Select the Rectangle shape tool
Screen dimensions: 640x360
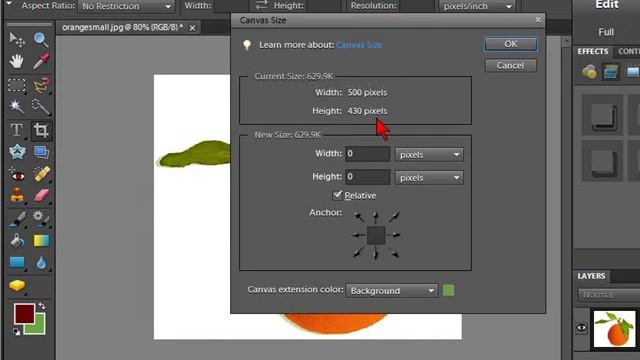[17, 262]
